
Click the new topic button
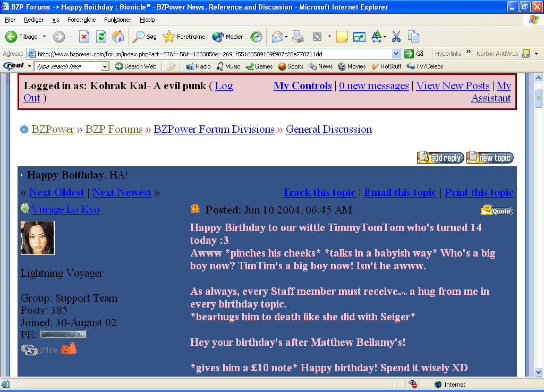pos(490,157)
